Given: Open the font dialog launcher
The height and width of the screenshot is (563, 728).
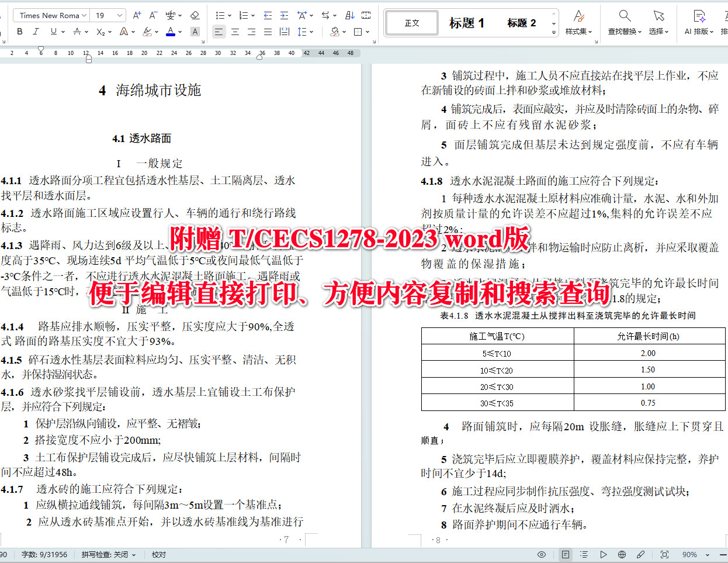Looking at the screenshot, I should (203, 42).
